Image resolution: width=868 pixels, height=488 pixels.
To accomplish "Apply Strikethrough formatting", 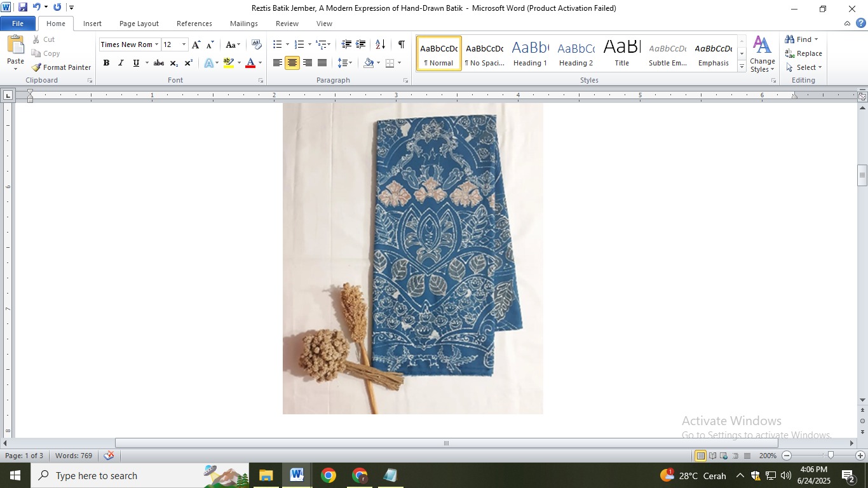I will [159, 63].
